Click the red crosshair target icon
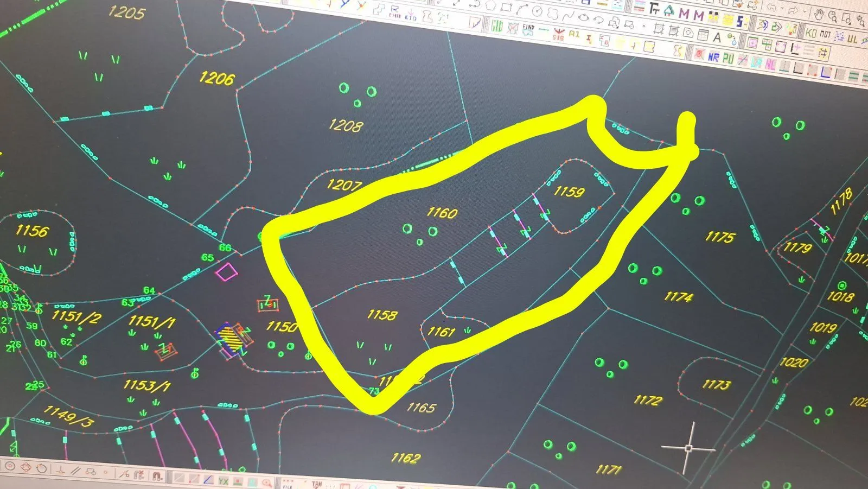Screen dimensions: 868x489 coord(699,54)
